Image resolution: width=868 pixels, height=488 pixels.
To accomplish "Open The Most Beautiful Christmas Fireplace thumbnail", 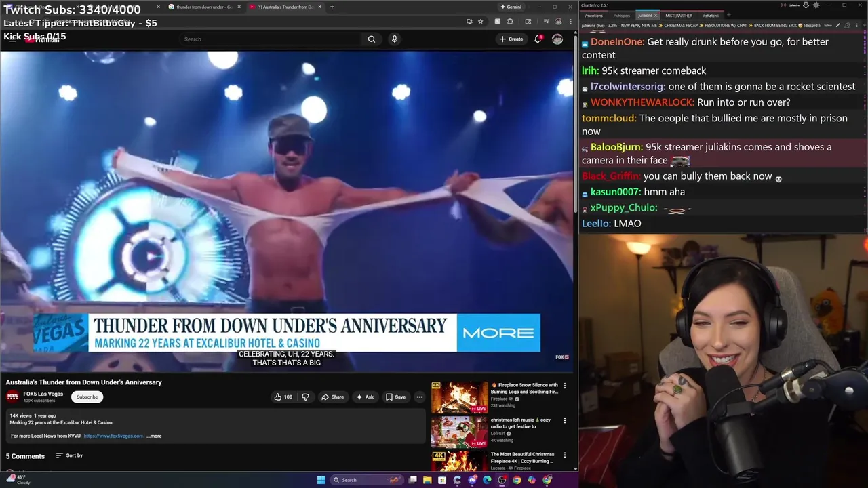I will (x=459, y=461).
